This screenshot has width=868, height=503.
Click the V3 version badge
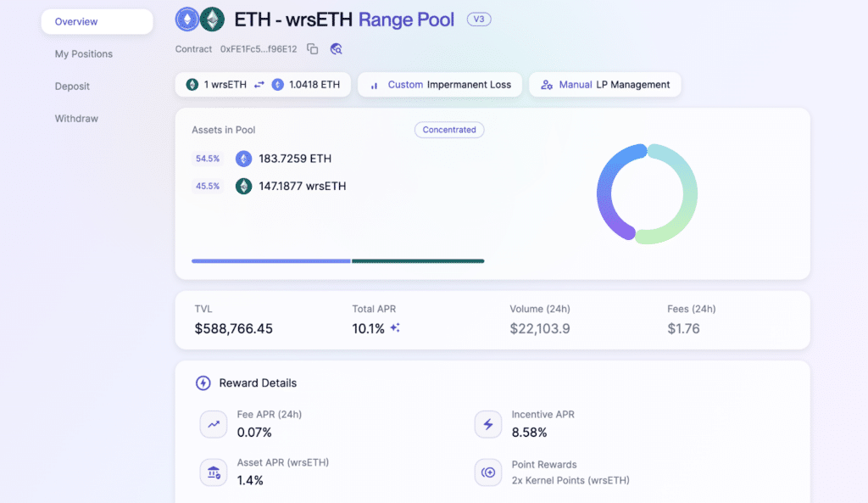[x=479, y=20]
